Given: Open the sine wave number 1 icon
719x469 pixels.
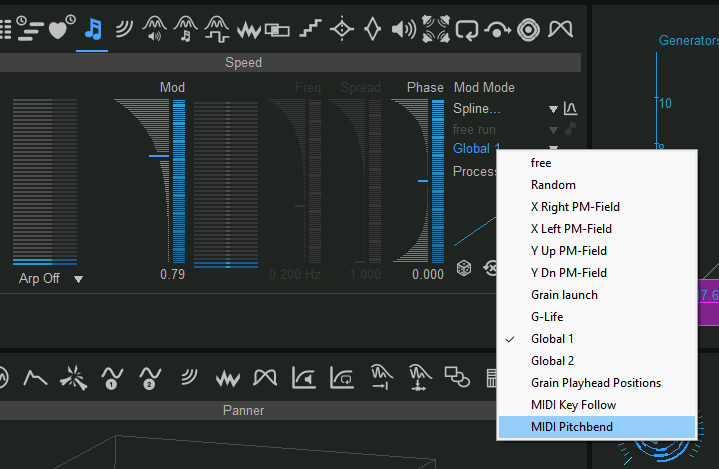Looking at the screenshot, I should (112, 378).
